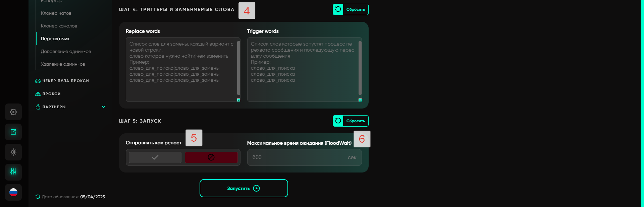Click the refresh icon beside Дата обновления
Viewport: 644px width, 207px height.
coord(38,197)
